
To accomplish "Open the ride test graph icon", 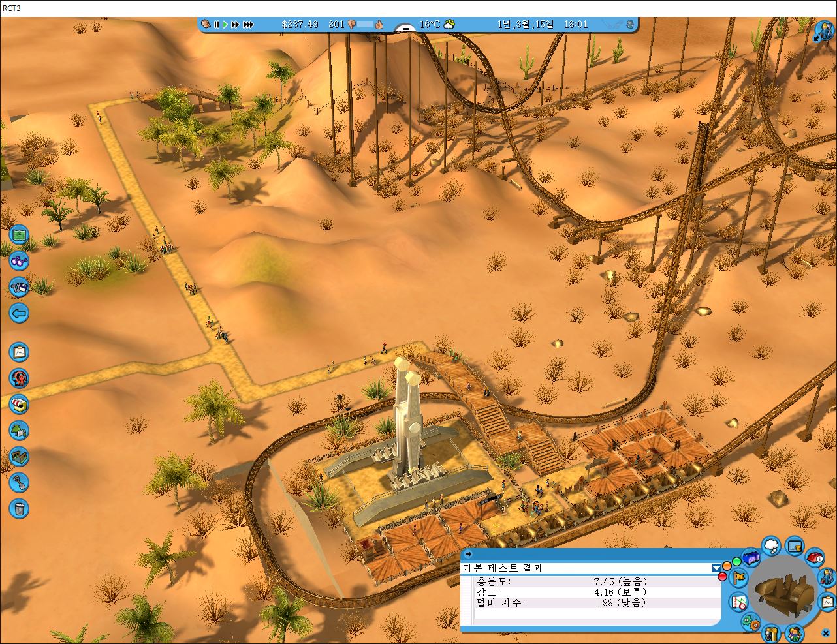I will point(738,602).
